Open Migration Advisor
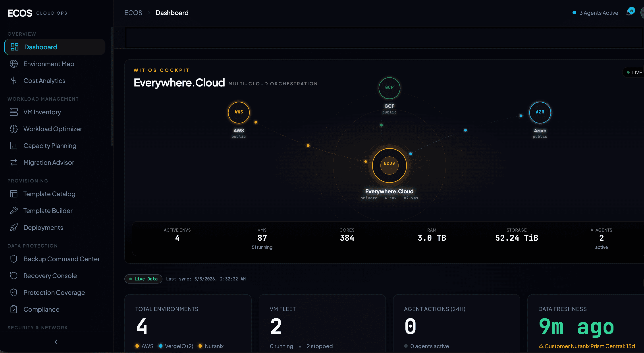The image size is (644, 353). 54,162
